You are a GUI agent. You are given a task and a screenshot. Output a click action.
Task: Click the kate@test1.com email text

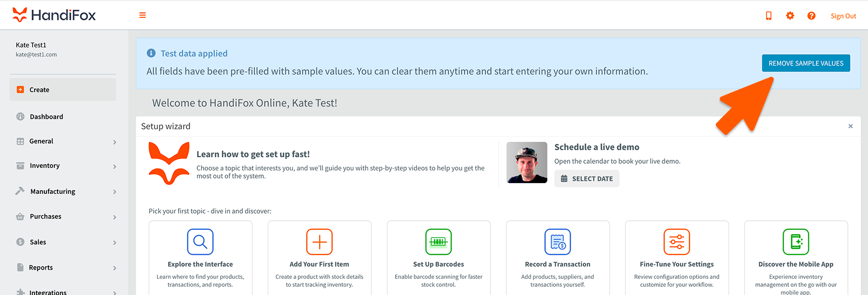point(36,54)
